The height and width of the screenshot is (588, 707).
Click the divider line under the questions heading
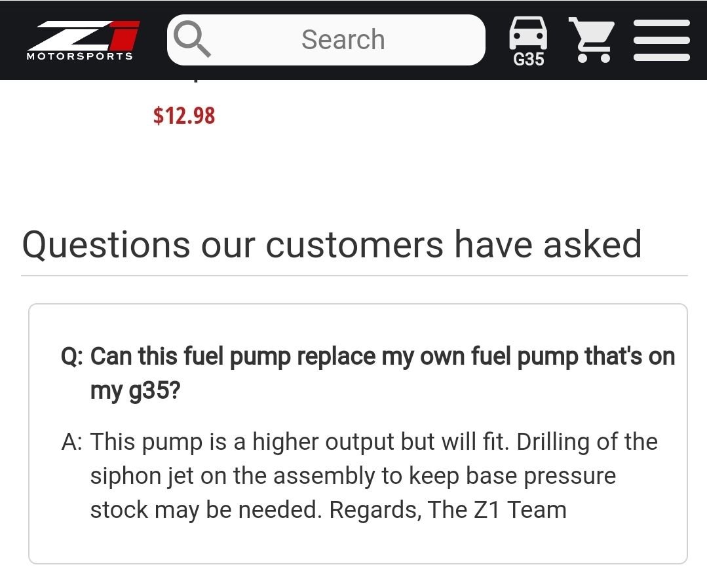pos(354,276)
